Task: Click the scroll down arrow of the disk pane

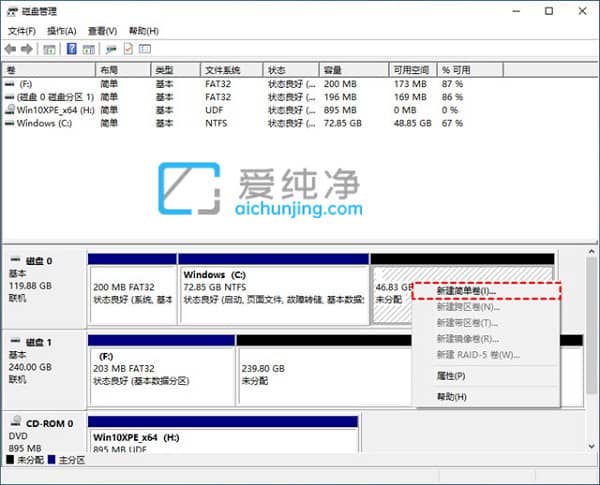Action: point(592,446)
